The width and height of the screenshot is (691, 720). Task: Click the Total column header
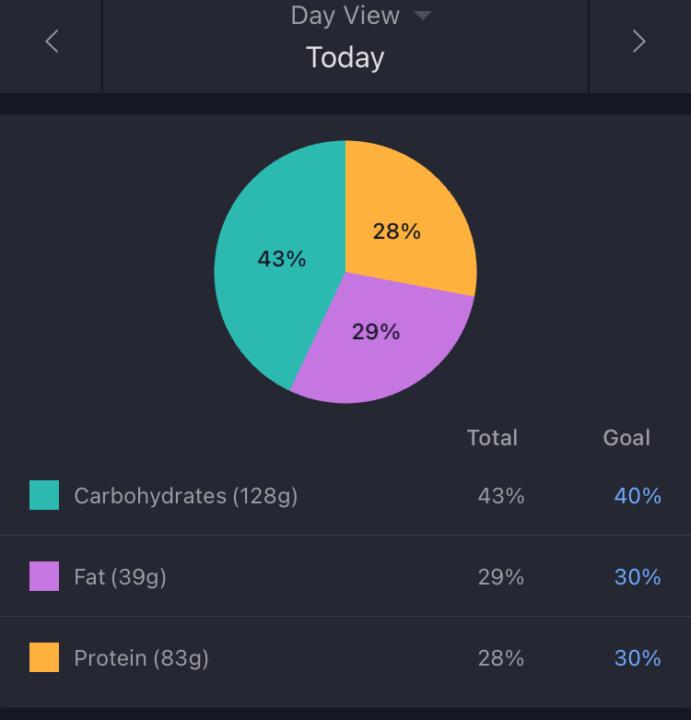492,438
